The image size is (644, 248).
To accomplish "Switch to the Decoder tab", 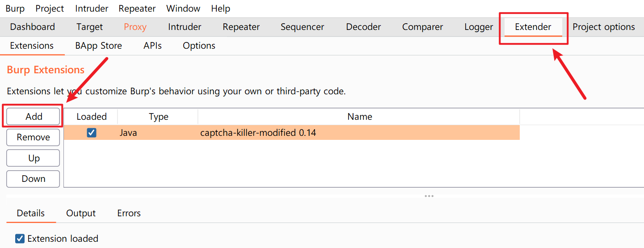I will [x=363, y=27].
